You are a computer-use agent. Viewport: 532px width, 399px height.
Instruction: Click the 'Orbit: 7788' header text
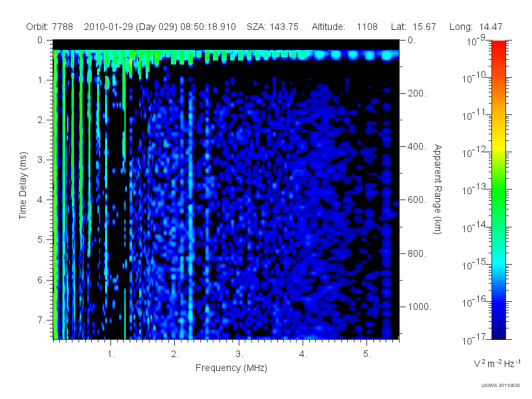[49, 27]
